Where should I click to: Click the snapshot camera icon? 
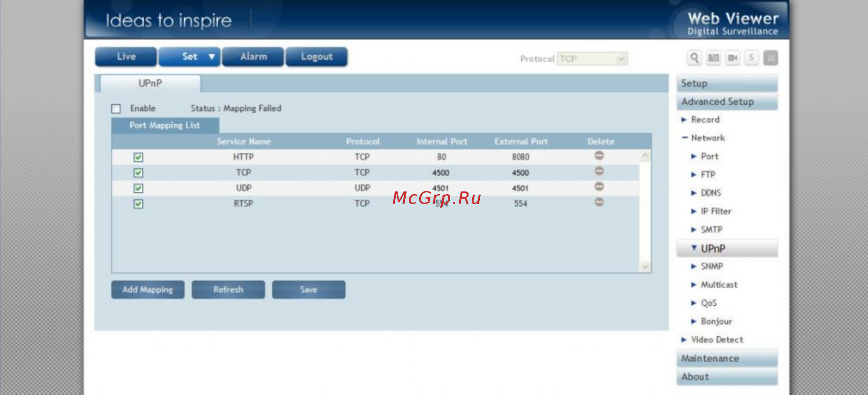[713, 58]
